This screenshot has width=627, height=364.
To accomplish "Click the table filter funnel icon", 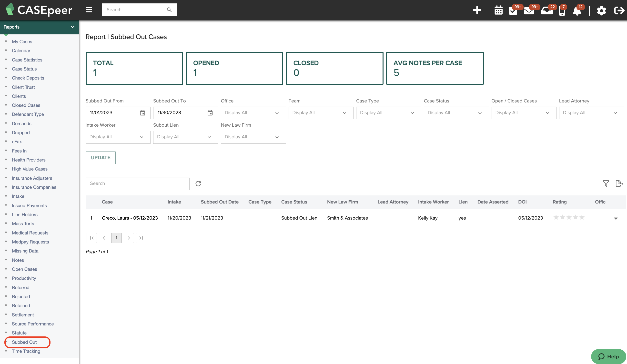I will (x=606, y=183).
